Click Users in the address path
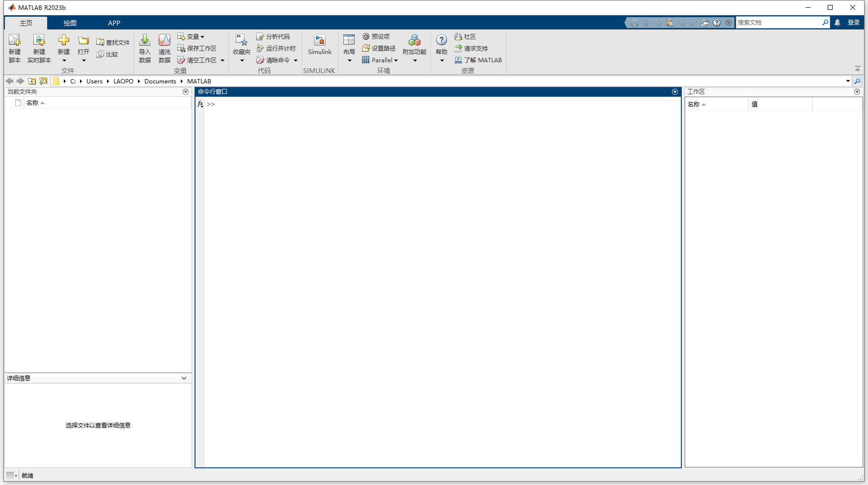This screenshot has height=485, width=868. click(94, 81)
